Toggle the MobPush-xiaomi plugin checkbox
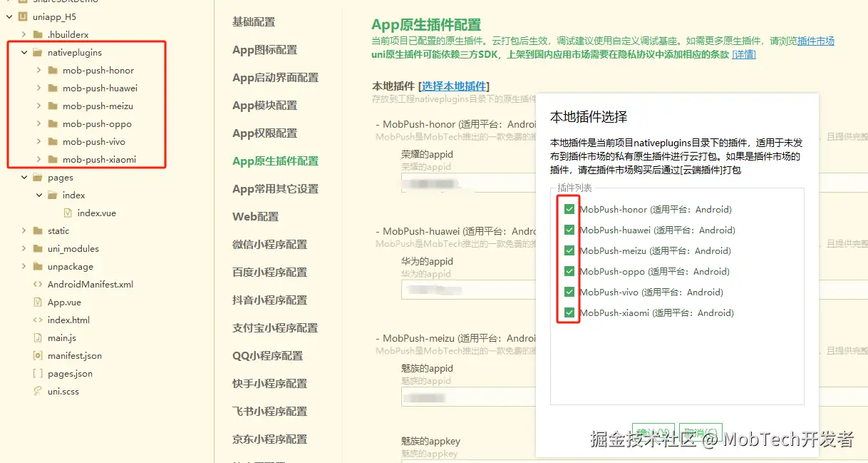The width and height of the screenshot is (868, 463). [569, 312]
